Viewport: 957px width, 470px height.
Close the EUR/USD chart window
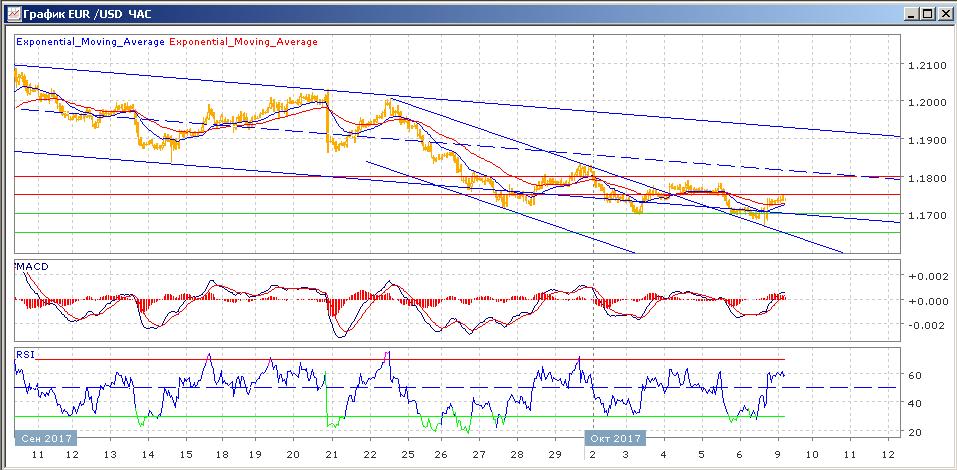pos(944,13)
